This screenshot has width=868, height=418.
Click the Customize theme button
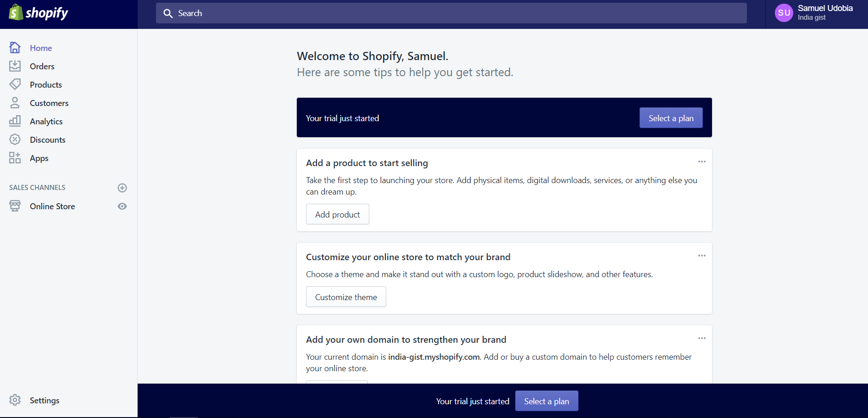(x=345, y=296)
